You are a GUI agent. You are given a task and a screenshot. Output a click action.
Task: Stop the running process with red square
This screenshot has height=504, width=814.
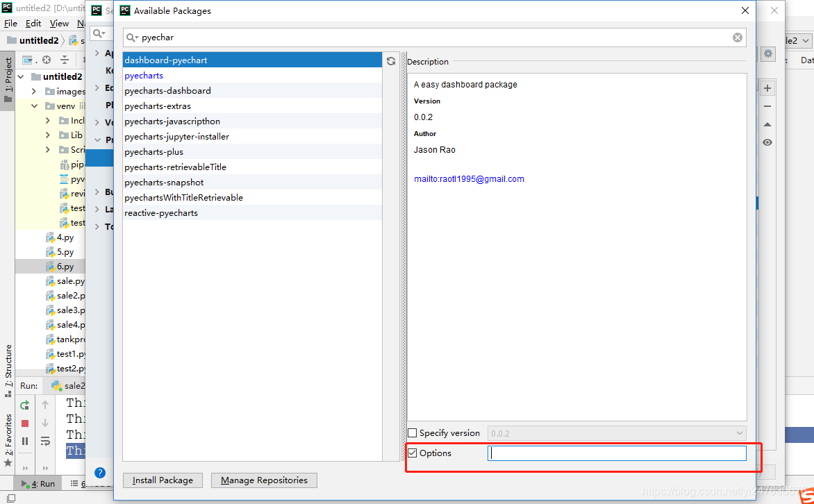point(24,423)
